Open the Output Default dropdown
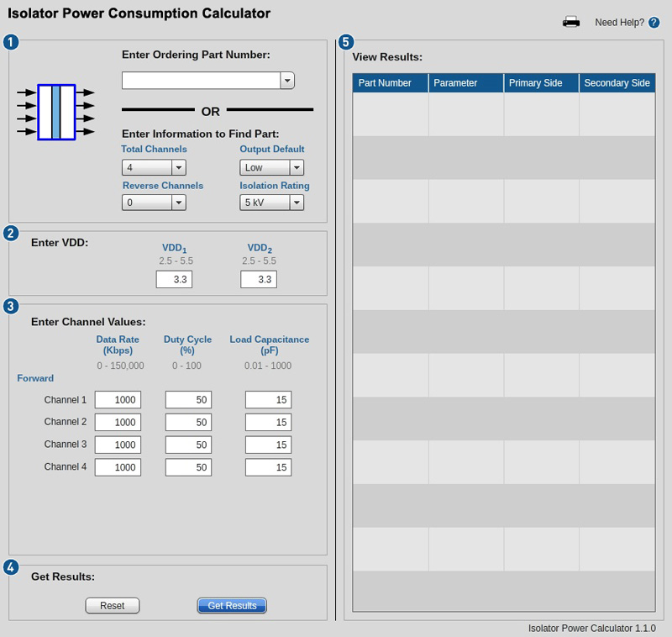 click(x=296, y=167)
